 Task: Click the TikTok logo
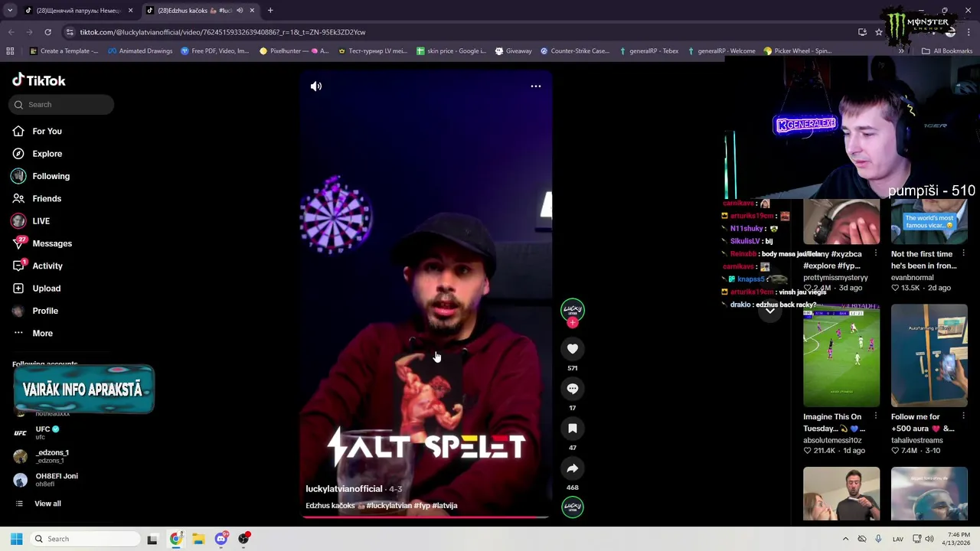coord(39,80)
